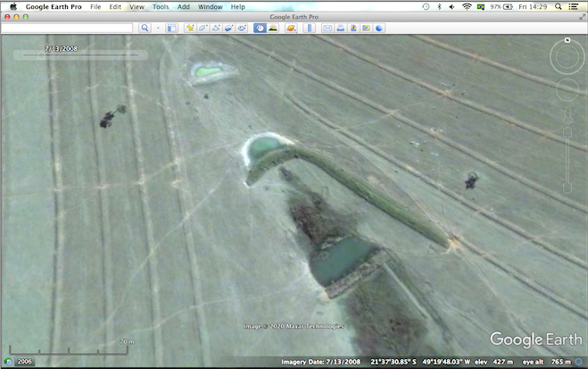Click the search magnifier button

pos(145,29)
